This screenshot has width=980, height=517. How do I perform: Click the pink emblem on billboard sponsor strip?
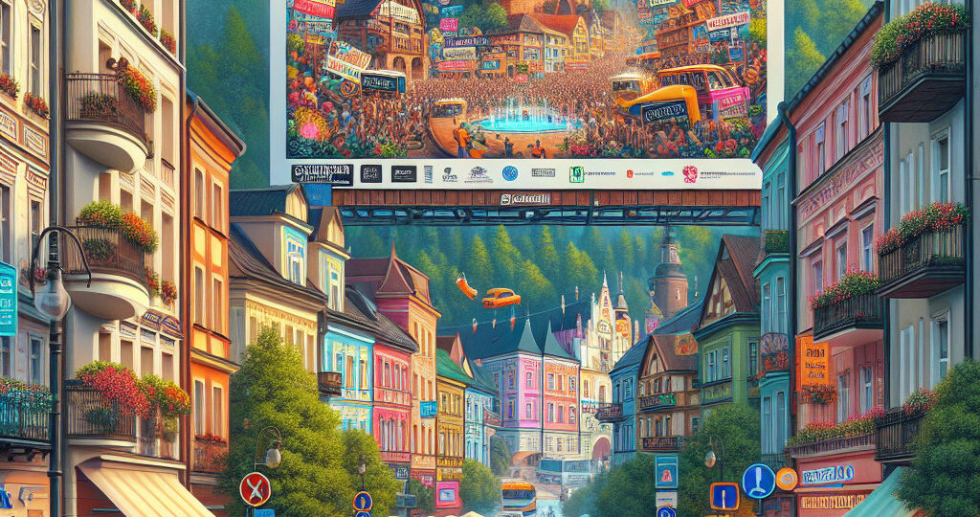click(x=690, y=174)
